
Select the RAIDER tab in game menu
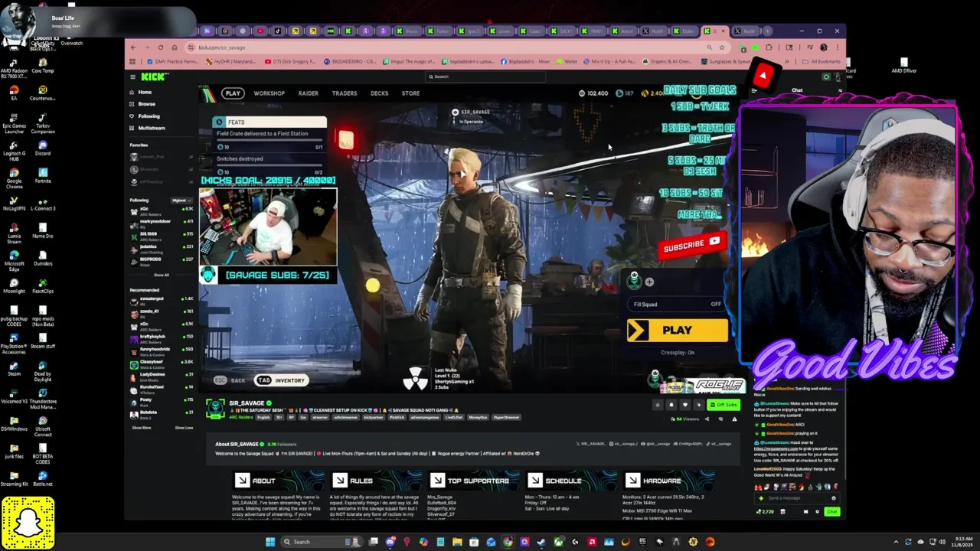[309, 93]
